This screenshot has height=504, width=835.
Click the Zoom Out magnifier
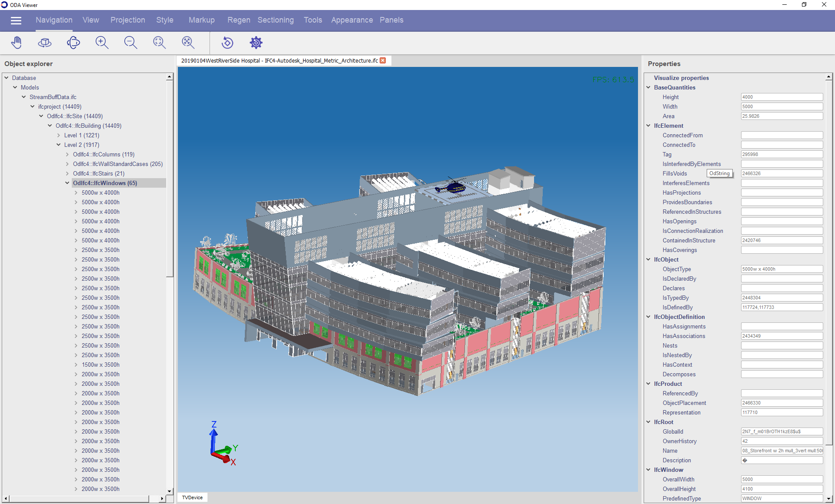130,43
